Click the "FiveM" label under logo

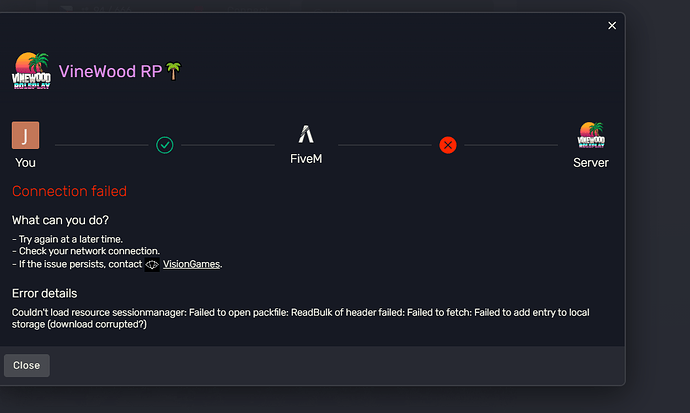306,158
